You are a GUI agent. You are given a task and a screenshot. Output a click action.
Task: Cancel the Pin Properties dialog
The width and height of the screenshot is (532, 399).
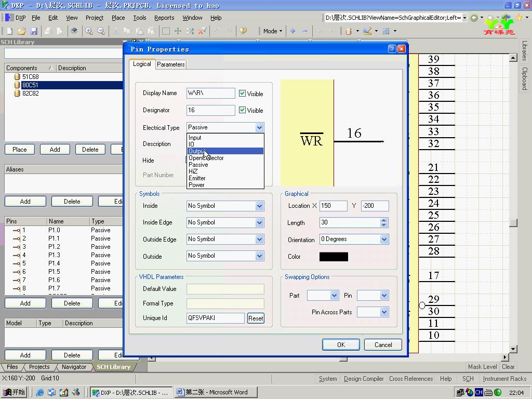click(x=383, y=345)
